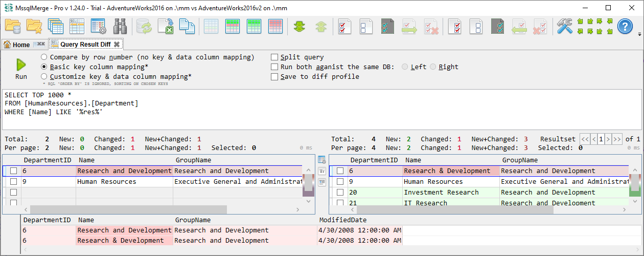
Task: Click the green arrows layout icon cluster
Action: click(595, 26)
